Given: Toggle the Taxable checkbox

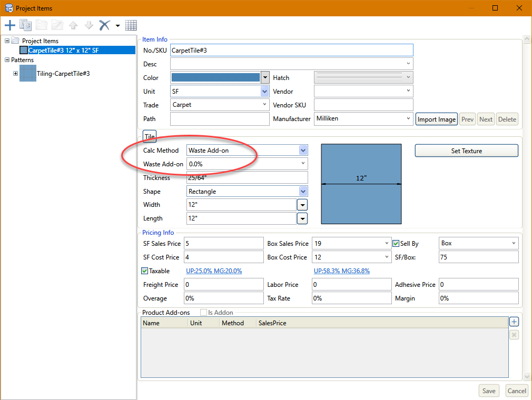Looking at the screenshot, I should coord(144,271).
